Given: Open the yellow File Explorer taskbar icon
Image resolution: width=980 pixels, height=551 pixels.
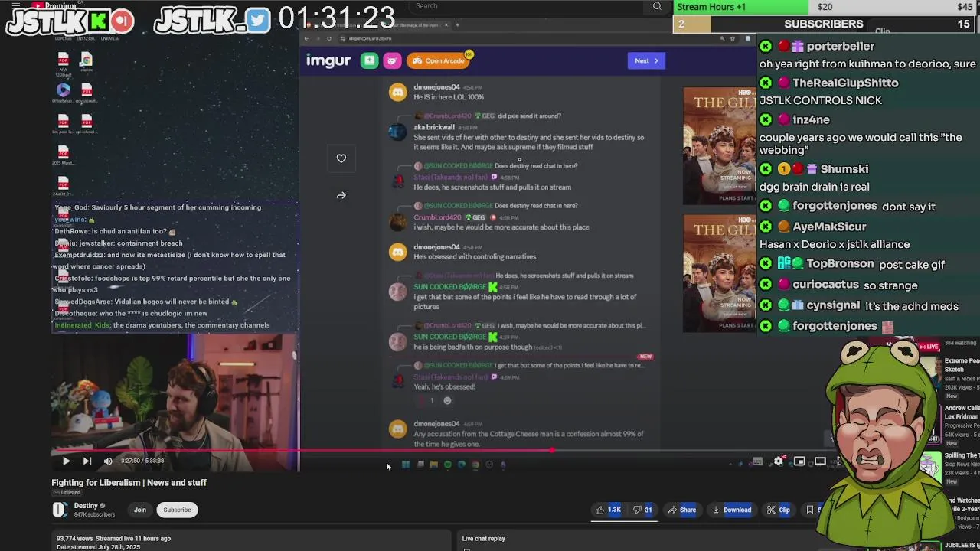Looking at the screenshot, I should [x=433, y=465].
